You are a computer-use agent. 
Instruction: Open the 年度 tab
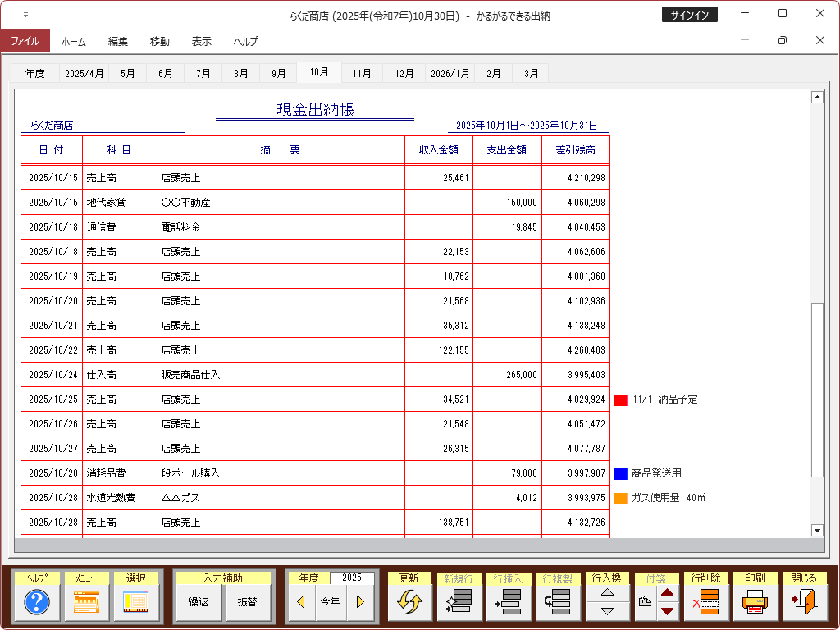[x=34, y=73]
